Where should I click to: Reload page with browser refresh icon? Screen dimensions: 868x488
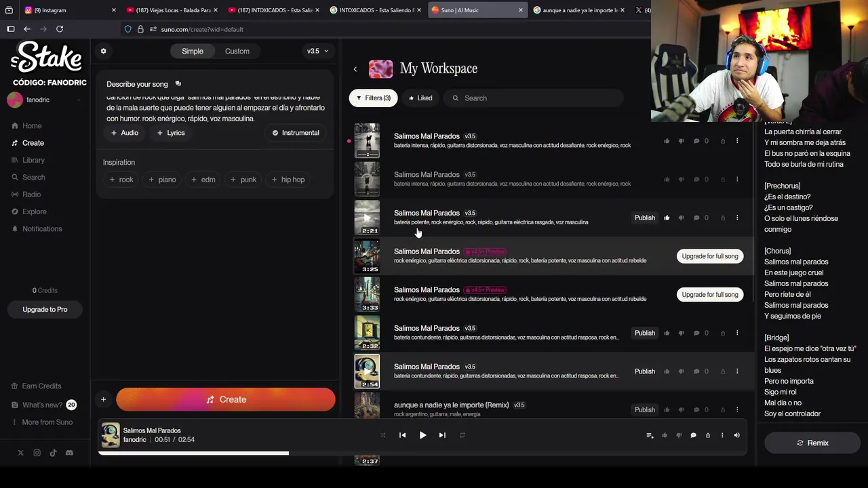tap(60, 29)
